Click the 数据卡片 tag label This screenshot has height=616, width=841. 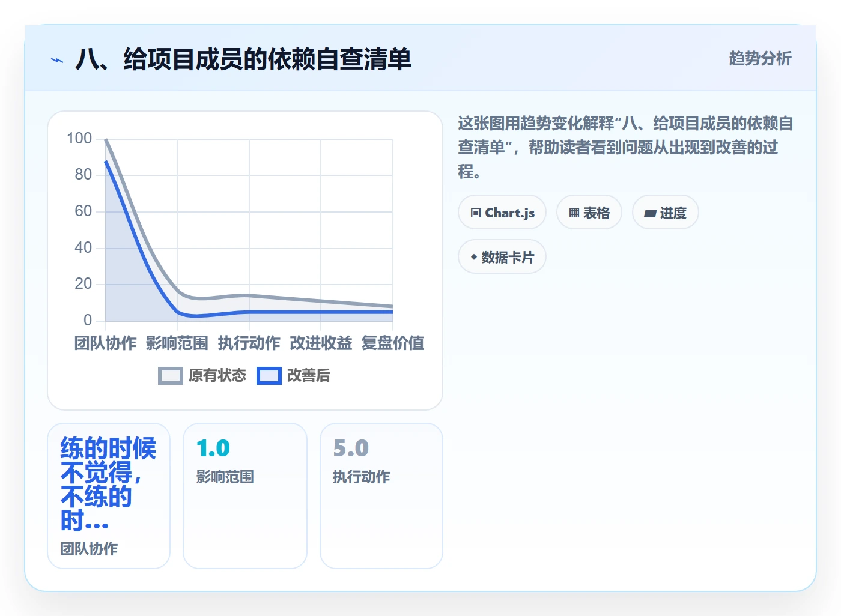(508, 258)
